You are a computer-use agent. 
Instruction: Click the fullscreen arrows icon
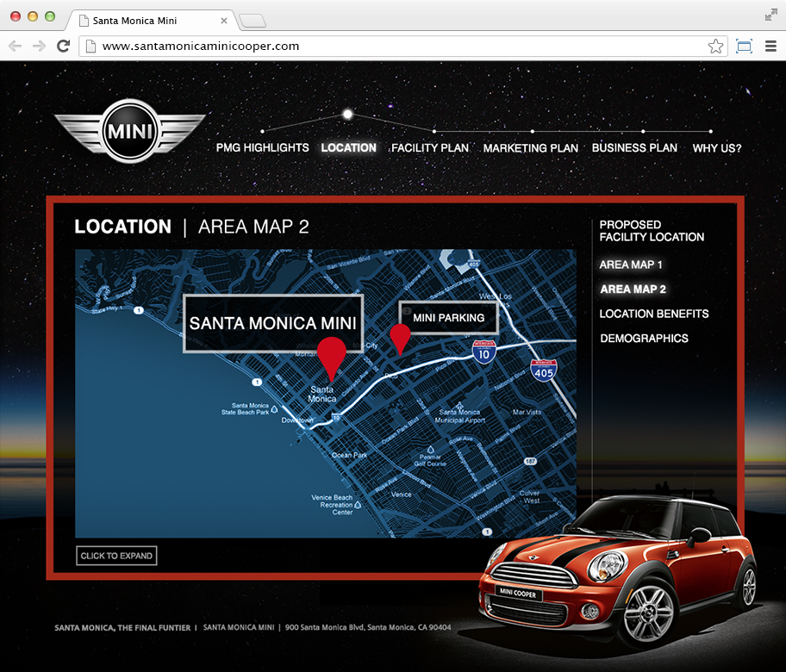(x=771, y=16)
